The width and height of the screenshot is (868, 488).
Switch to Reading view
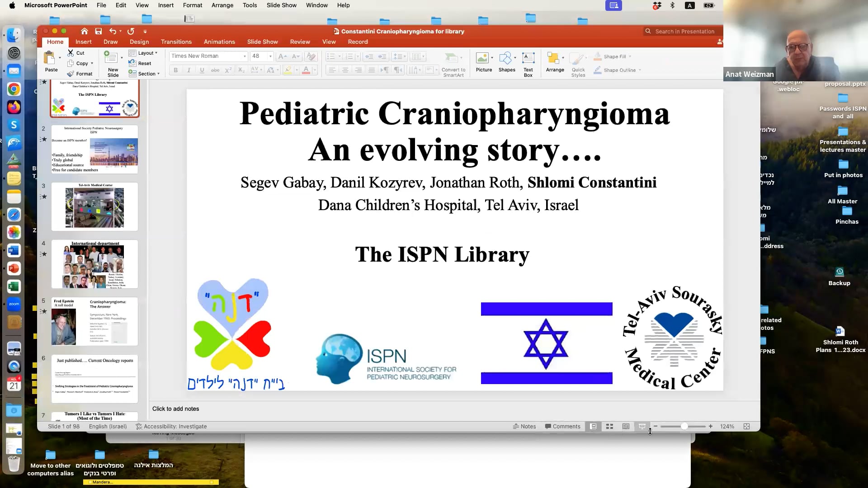coord(626,427)
